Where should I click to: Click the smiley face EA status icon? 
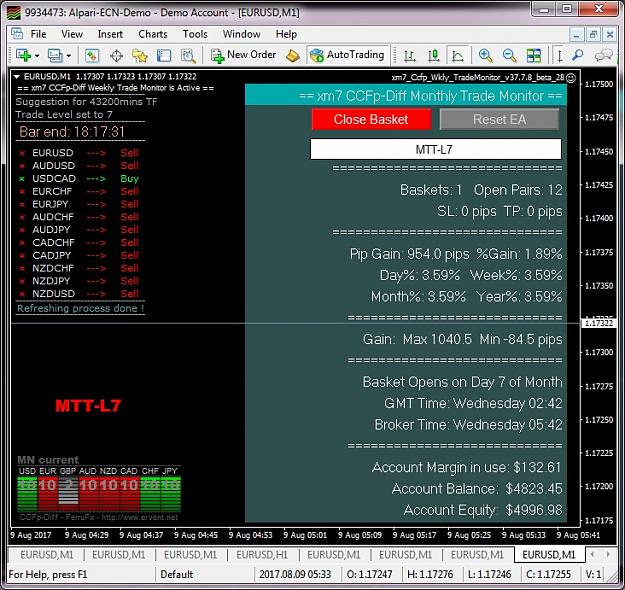[x=571, y=78]
